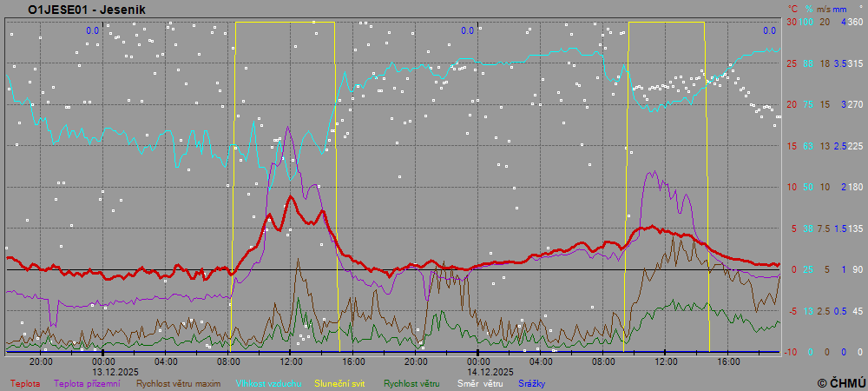
Task: Click the white 360 wind direction axis value
Action: [855, 22]
